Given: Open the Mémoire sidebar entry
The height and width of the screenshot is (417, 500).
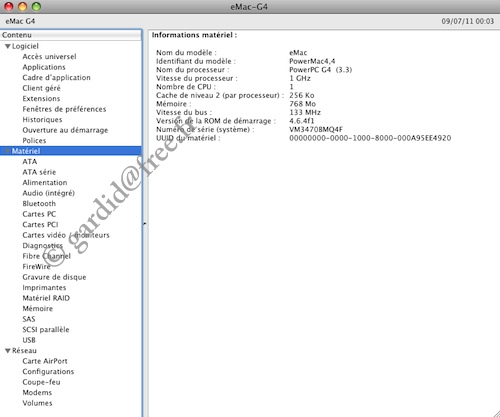Looking at the screenshot, I should click(x=38, y=309).
